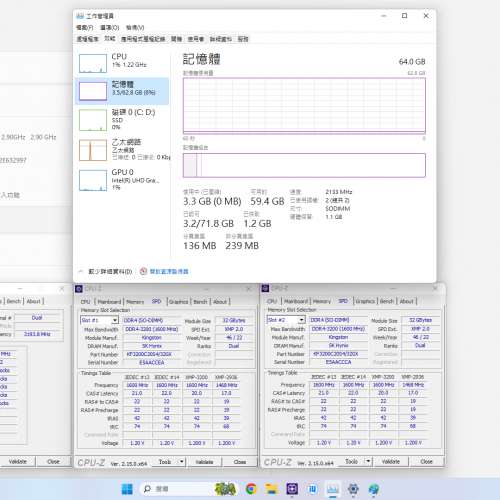Select the GPU 0 Intel UHD Graphics item
This screenshot has width=500, height=500.
[x=122, y=180]
